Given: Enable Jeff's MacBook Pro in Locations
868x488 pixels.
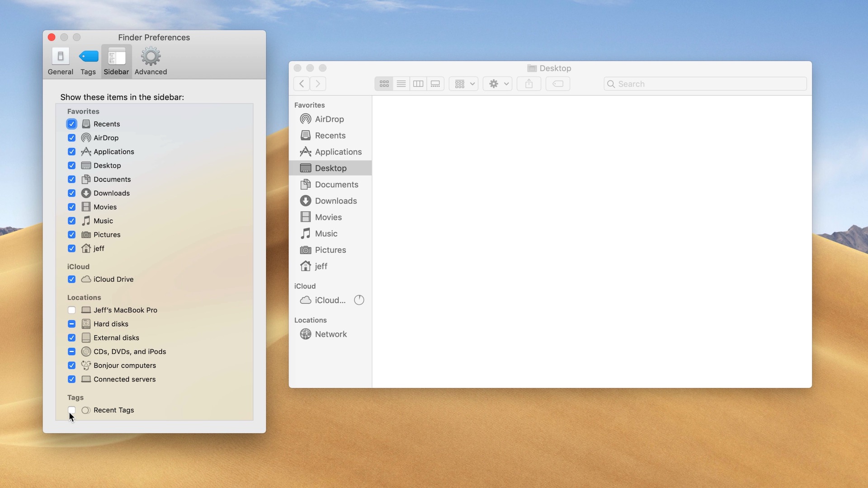Looking at the screenshot, I should coord(71,310).
